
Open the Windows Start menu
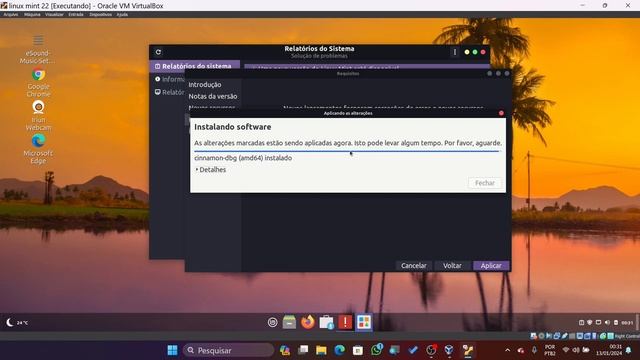172,350
